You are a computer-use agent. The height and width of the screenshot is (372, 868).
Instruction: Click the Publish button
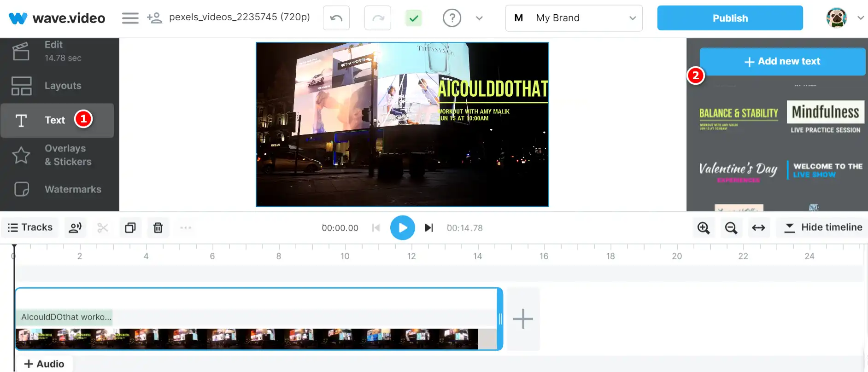pyautogui.click(x=730, y=18)
